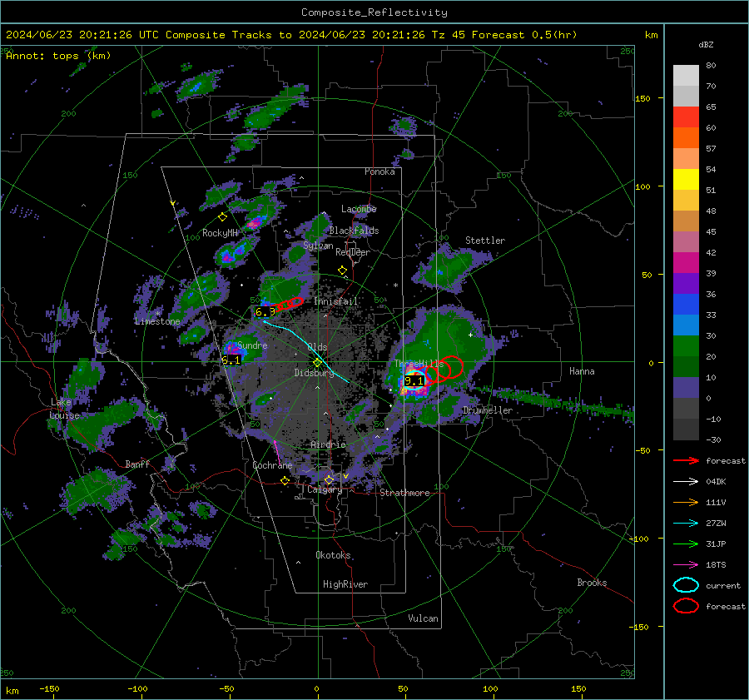The height and width of the screenshot is (700, 749).
Task: Click the Drumheller city label
Action: pos(488,410)
